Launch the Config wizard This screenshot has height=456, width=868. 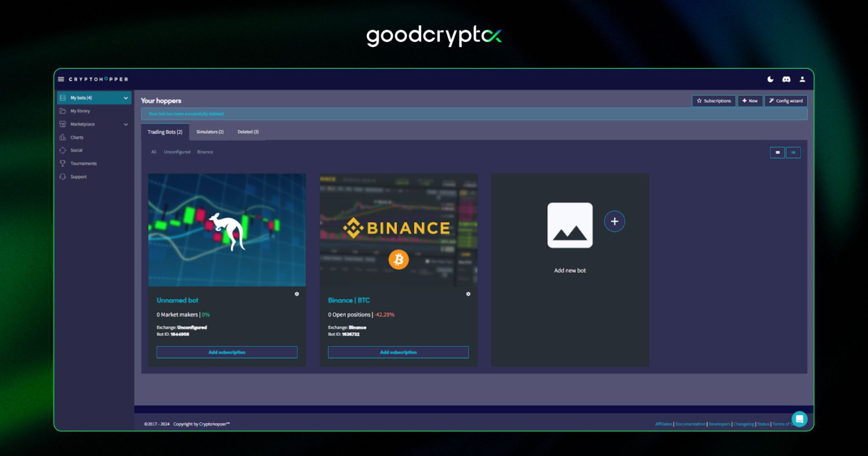coord(786,101)
